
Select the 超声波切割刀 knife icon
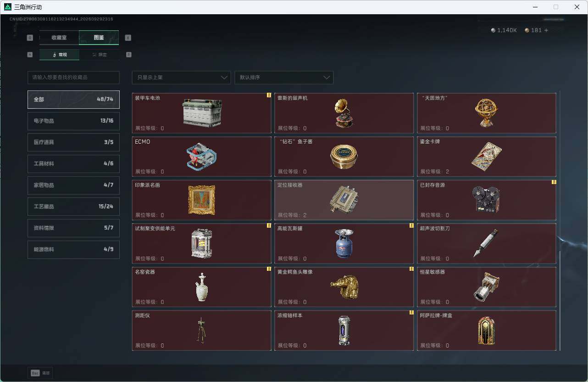[x=486, y=243]
